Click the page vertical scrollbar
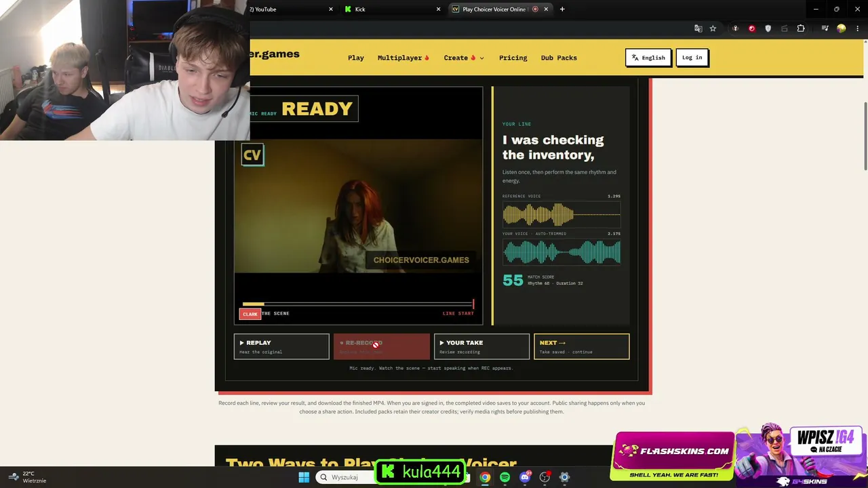This screenshot has height=488, width=868. [865, 136]
